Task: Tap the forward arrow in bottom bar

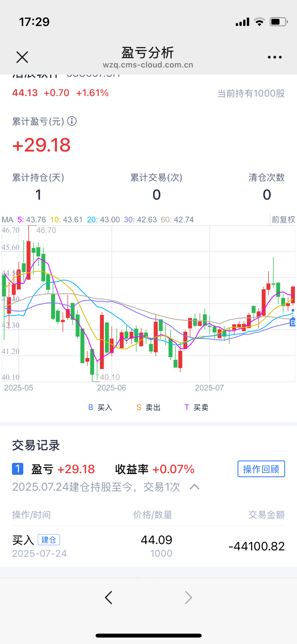Action: pos(188,598)
